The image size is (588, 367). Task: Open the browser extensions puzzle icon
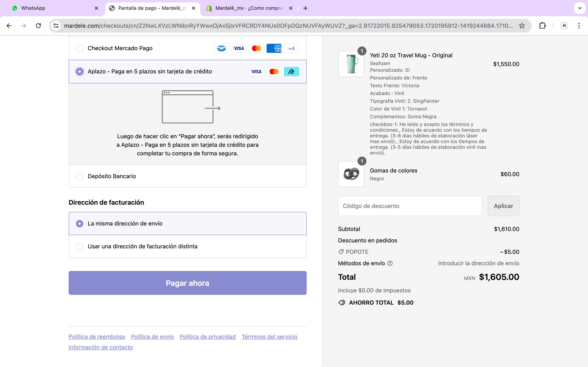click(x=542, y=26)
